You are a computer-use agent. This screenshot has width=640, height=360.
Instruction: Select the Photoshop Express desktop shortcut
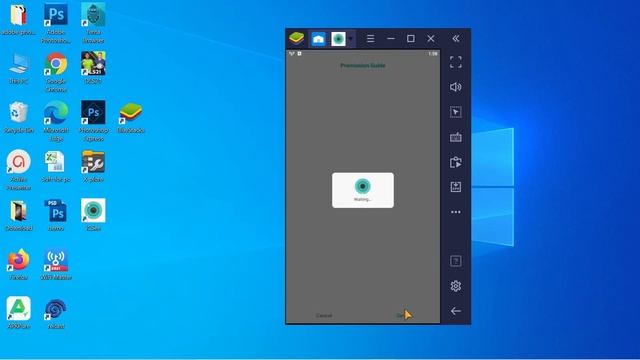(x=93, y=121)
